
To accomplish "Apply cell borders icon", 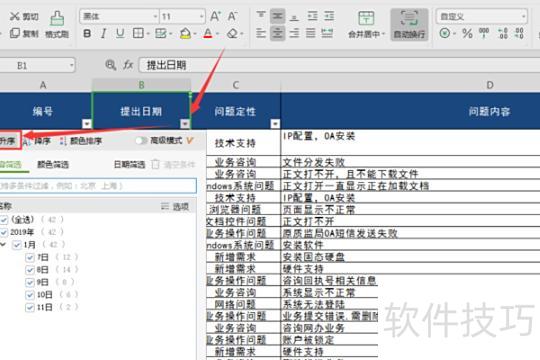I will click(138, 33).
